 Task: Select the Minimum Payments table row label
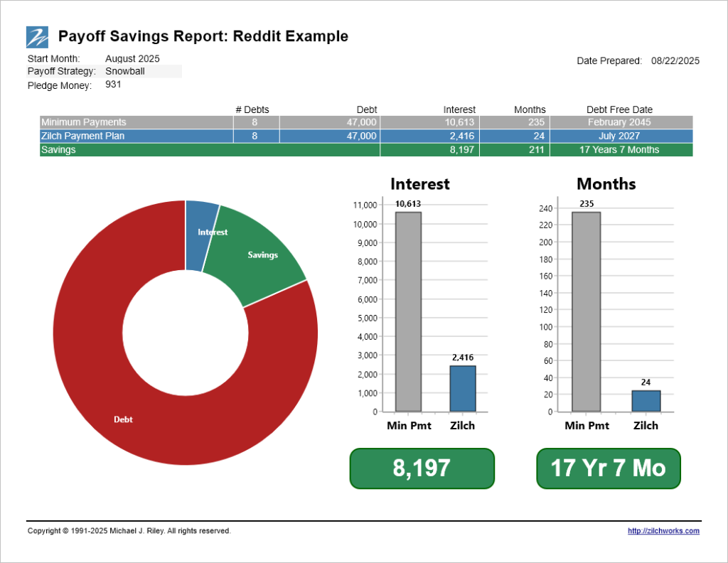click(83, 122)
